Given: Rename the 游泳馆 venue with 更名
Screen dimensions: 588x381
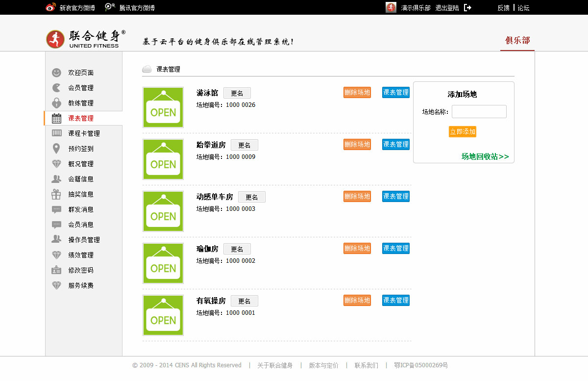Looking at the screenshot, I should click(237, 93).
